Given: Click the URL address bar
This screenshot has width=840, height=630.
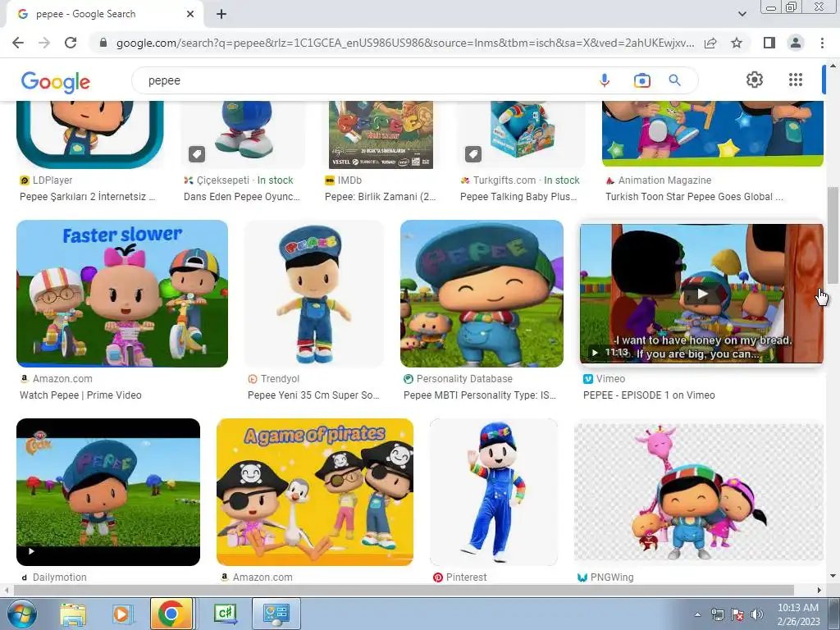Looking at the screenshot, I should click(x=405, y=43).
